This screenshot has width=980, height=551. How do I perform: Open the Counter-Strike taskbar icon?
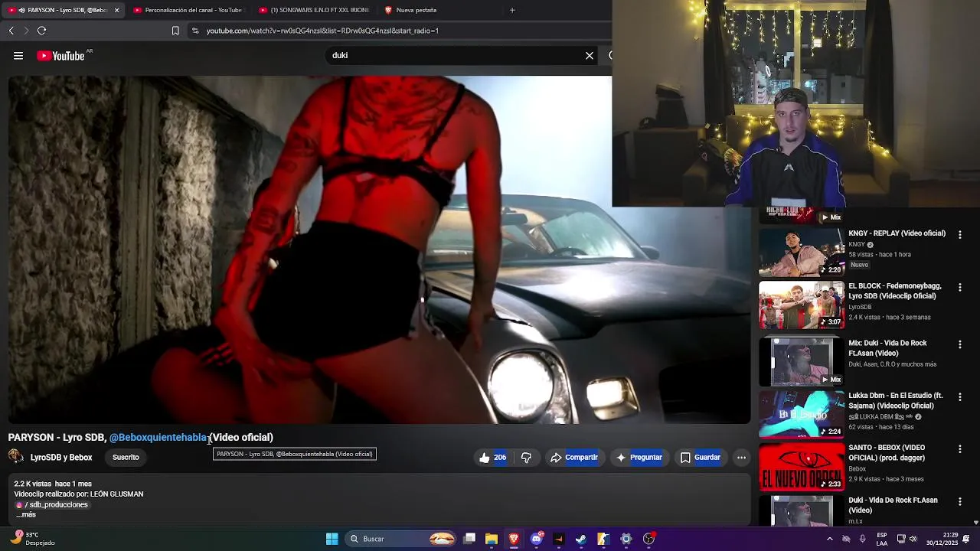603,539
